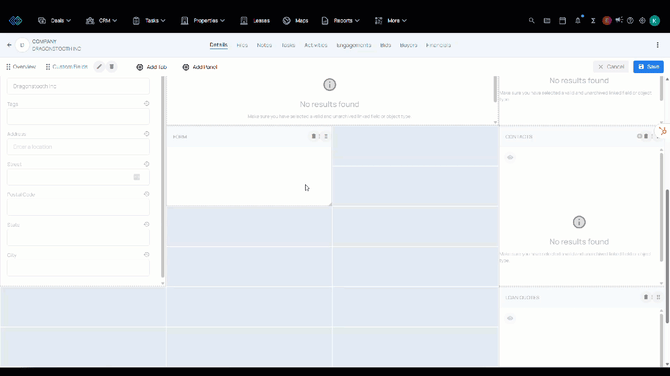Expand the Reports menu
This screenshot has width=670, height=376.
[x=341, y=21]
